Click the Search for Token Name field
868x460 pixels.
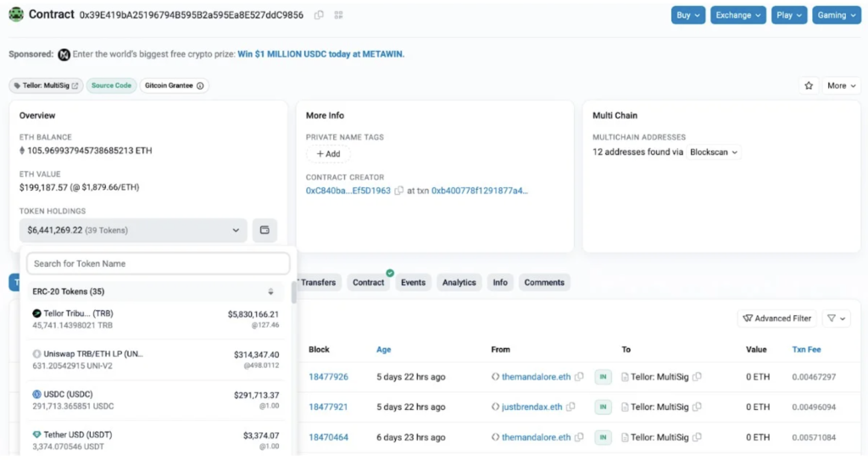(x=159, y=263)
